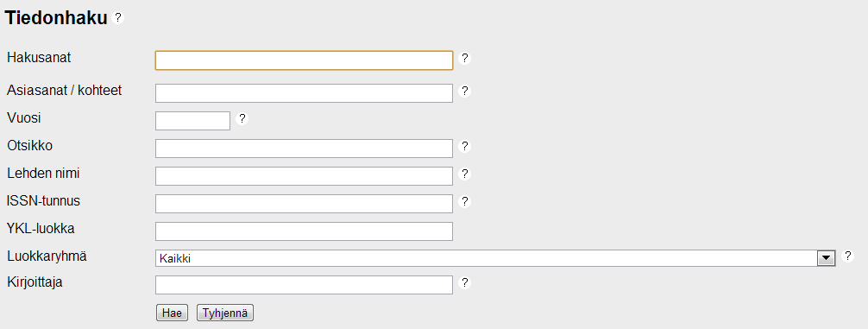The image size is (868, 329).
Task: Open help icon next to Tiedonhaku heading
Action: [117, 18]
